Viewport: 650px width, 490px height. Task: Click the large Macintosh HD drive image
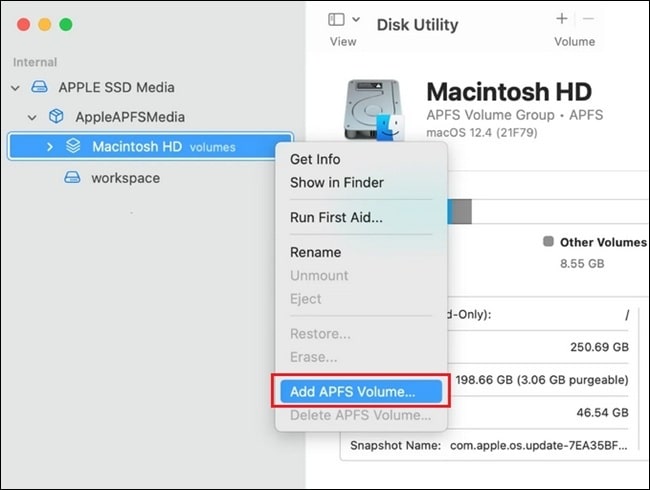coord(374,110)
